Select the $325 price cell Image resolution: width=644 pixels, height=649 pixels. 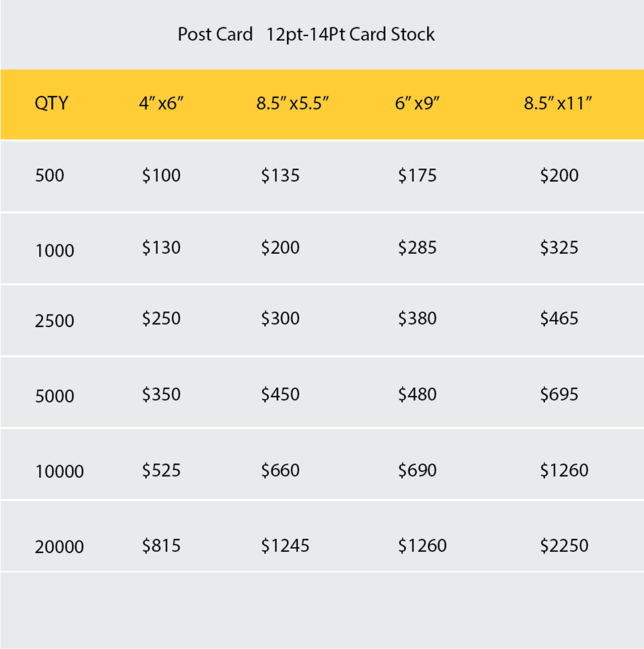click(x=559, y=247)
